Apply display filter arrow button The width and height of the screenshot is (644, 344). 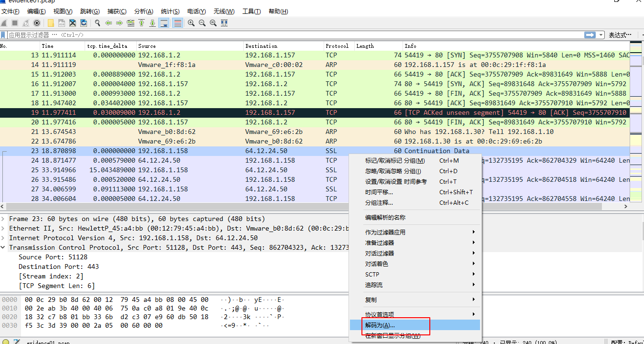590,35
